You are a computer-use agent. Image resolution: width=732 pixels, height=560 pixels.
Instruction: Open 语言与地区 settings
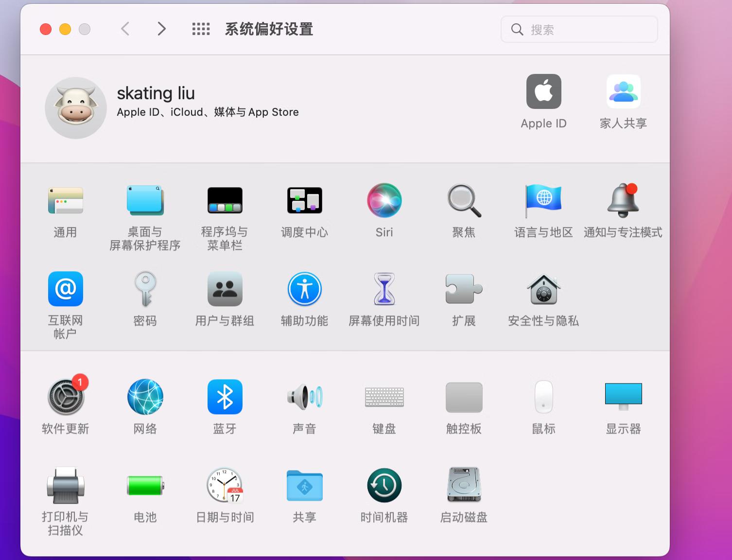coord(543,200)
